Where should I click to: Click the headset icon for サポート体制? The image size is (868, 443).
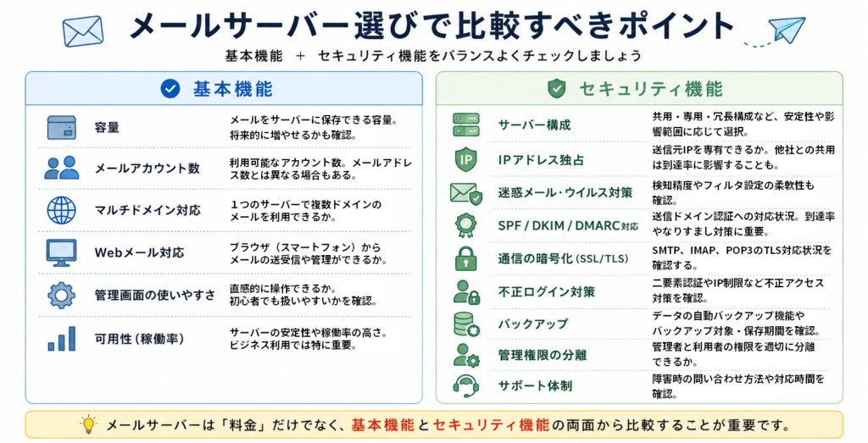pos(466,386)
